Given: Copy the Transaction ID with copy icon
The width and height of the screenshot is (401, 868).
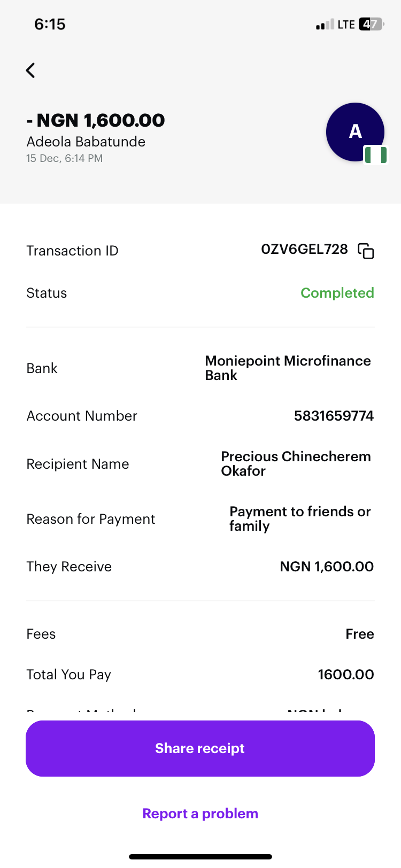Looking at the screenshot, I should pyautogui.click(x=366, y=251).
